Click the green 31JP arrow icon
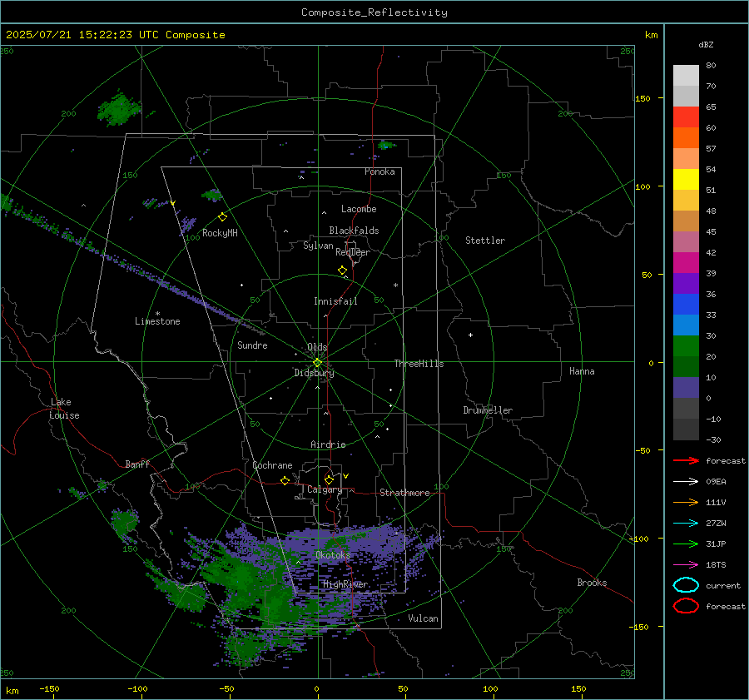This screenshot has width=749, height=700. [686, 544]
